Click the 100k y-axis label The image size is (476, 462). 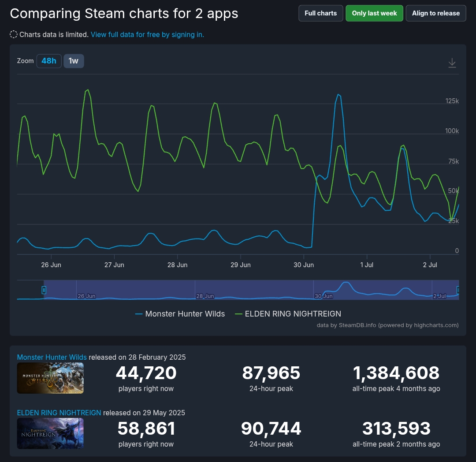click(x=452, y=131)
